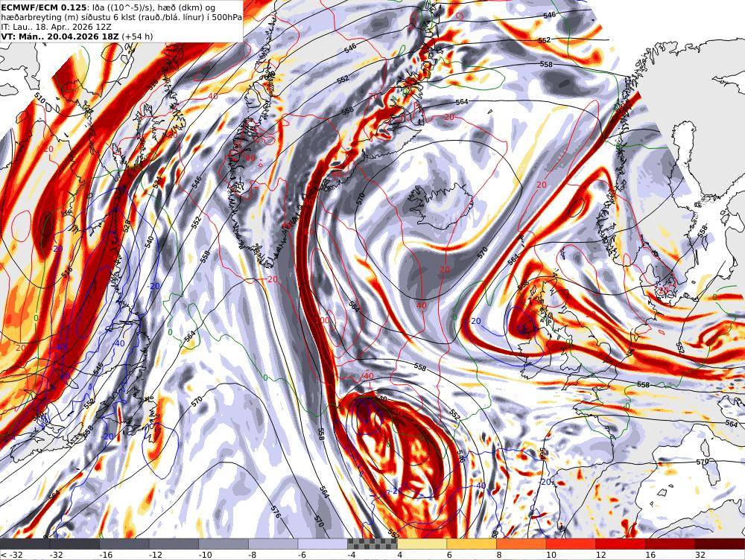The width and height of the screenshot is (745, 560).
Task: Select the "12" colorbar label
Action: (600, 555)
